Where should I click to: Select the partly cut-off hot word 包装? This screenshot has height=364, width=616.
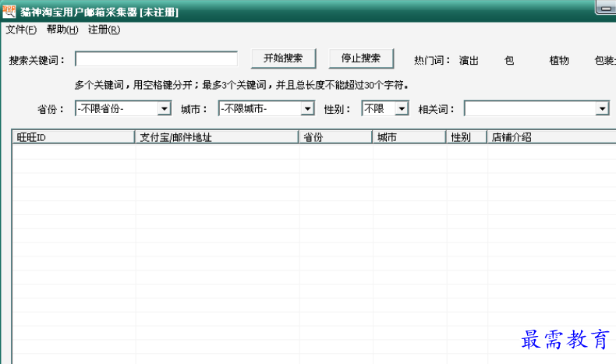click(x=605, y=61)
